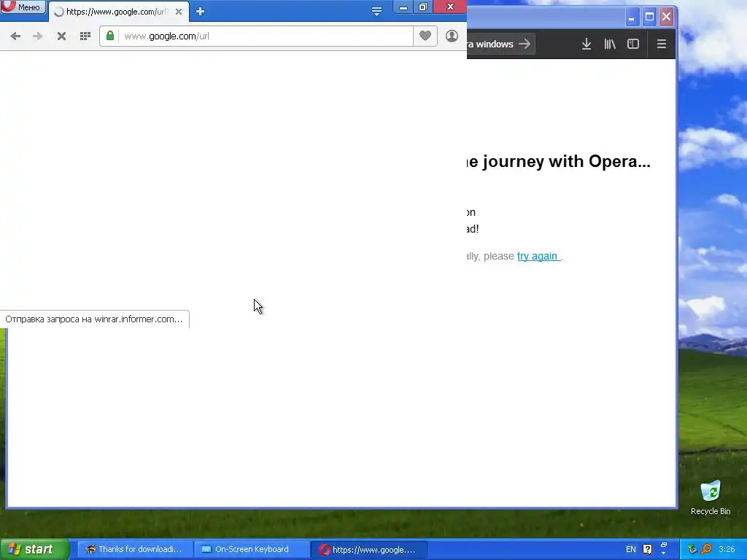Open the Opera account profile icon

pos(452,36)
